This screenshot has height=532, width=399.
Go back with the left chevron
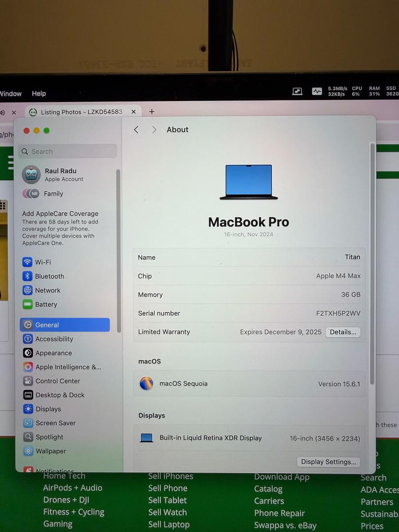point(136,130)
